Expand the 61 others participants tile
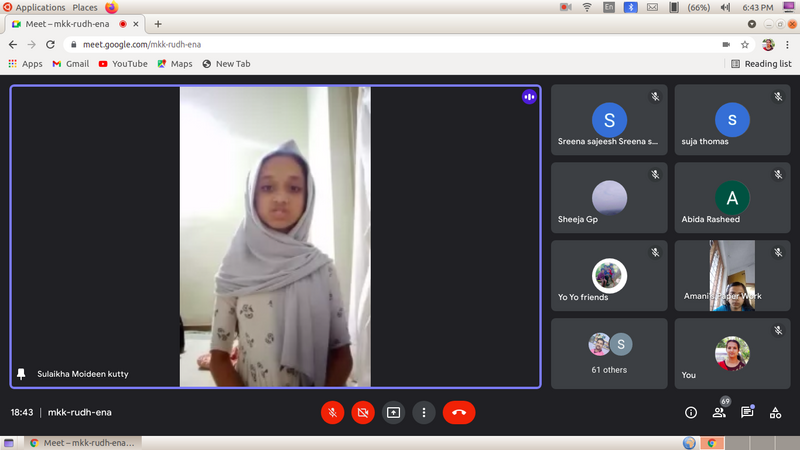Screen dimensions: 800x450 coord(609,353)
